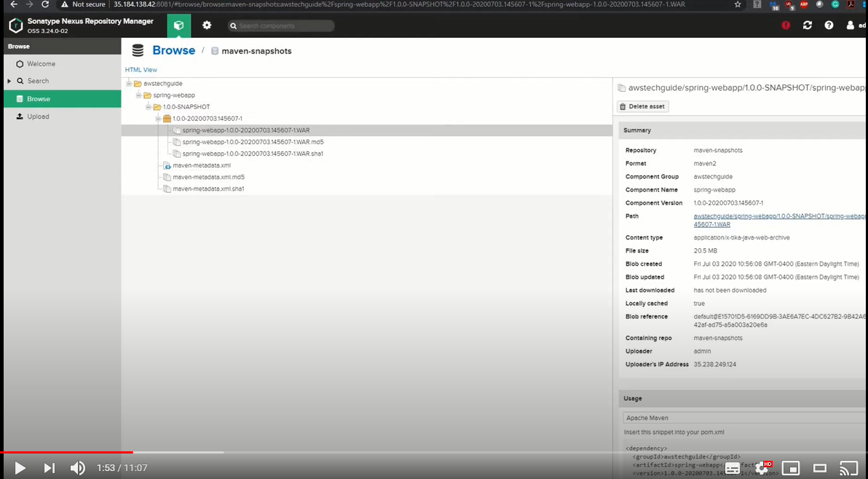The height and width of the screenshot is (479, 868).
Task: Select maven-metadata.xml.sha1 in the tree
Action: [x=208, y=189]
